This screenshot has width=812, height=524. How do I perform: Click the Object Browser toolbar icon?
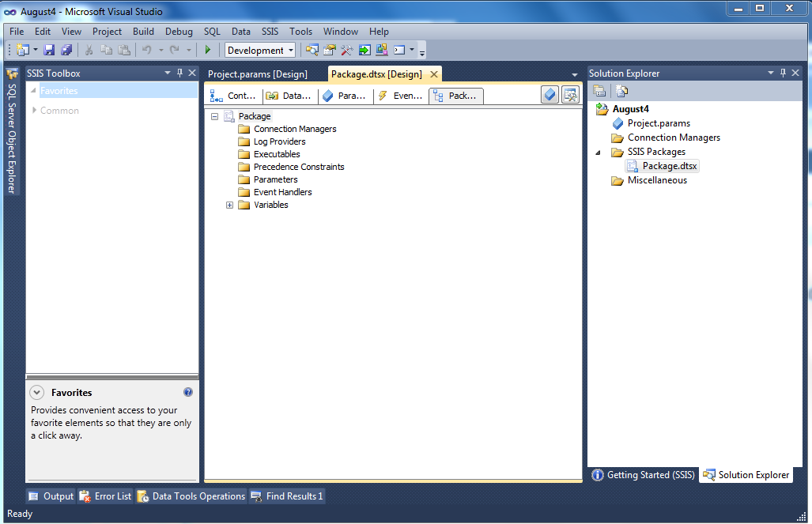tap(382, 51)
